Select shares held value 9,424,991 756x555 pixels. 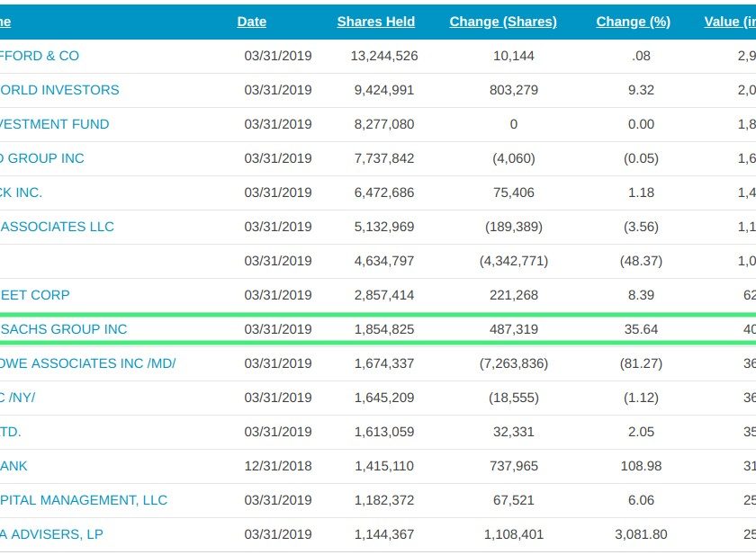point(384,90)
